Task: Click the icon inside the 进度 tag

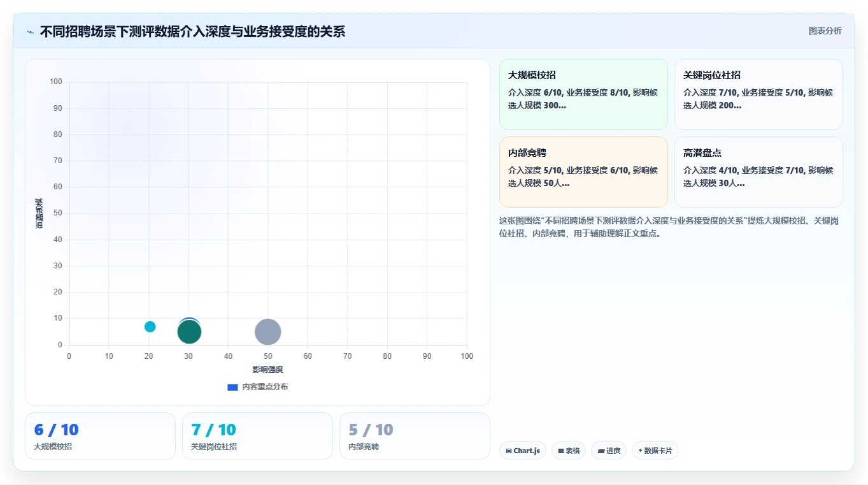Action: [601, 451]
